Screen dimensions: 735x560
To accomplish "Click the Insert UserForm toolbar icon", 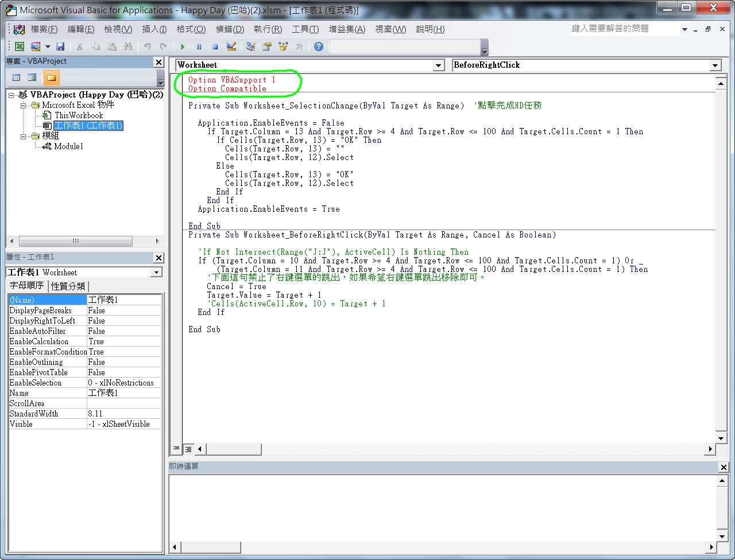I will 36,46.
